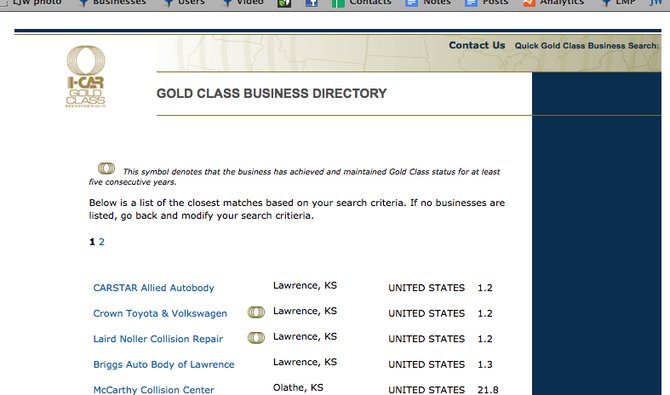The height and width of the screenshot is (395, 670).
Task: Click the gold symbol beside Laird Noller
Action: (x=256, y=338)
